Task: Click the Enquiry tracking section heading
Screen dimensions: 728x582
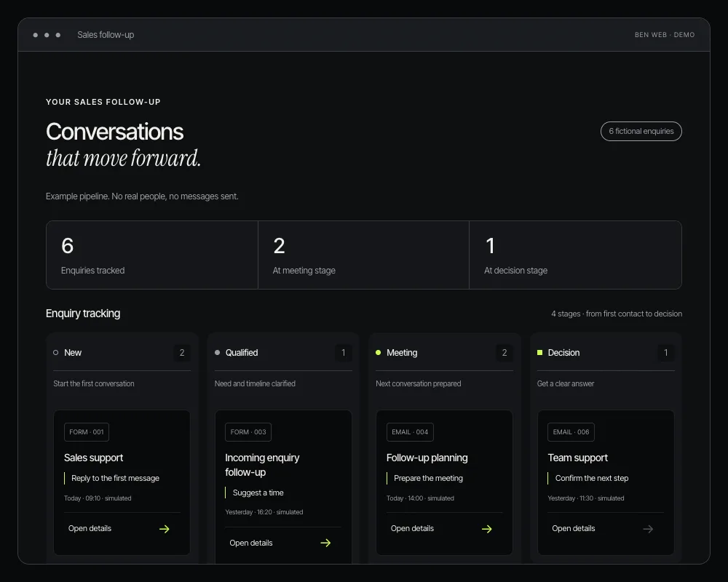Action: tap(83, 314)
